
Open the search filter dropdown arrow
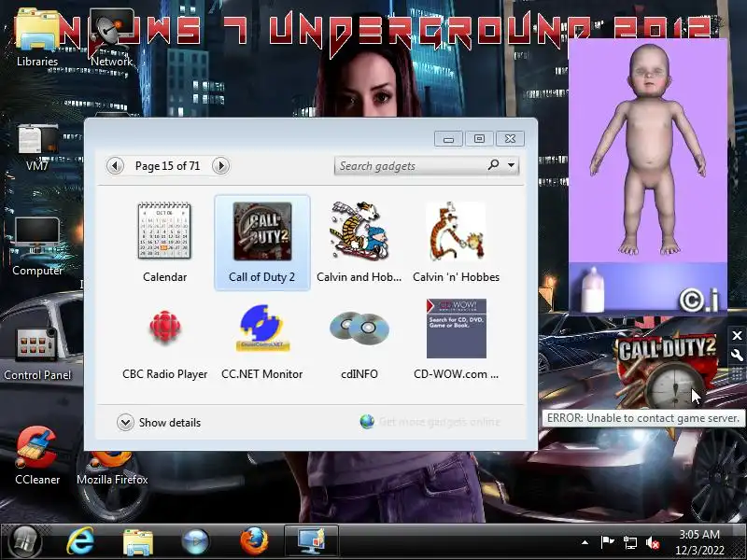pyautogui.click(x=511, y=165)
